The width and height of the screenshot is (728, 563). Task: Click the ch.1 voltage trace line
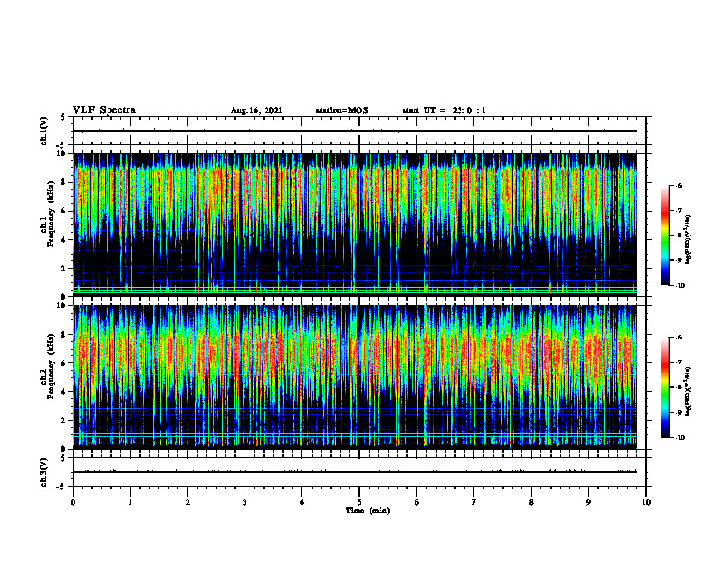click(355, 131)
